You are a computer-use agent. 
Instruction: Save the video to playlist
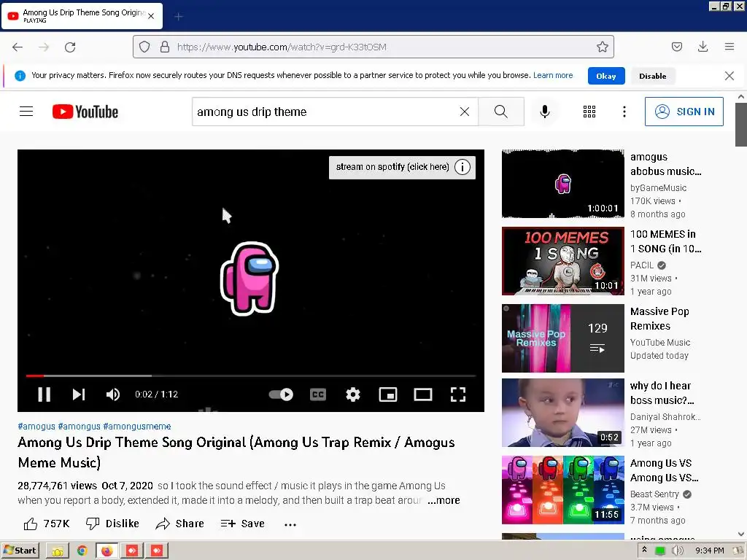coord(242,524)
